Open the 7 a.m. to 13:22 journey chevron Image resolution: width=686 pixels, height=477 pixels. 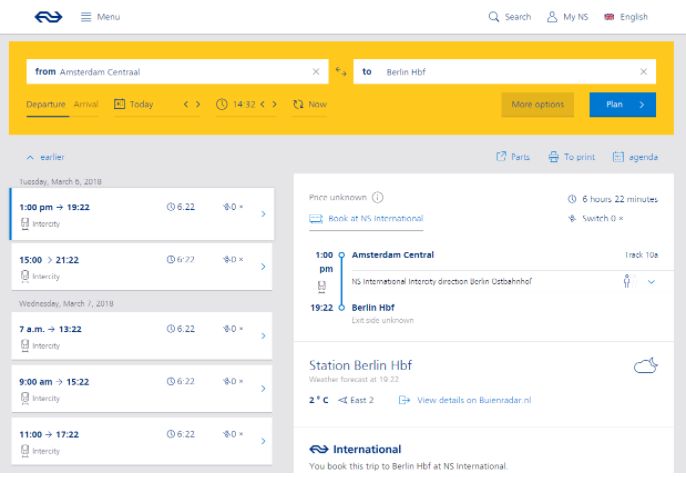click(x=263, y=336)
